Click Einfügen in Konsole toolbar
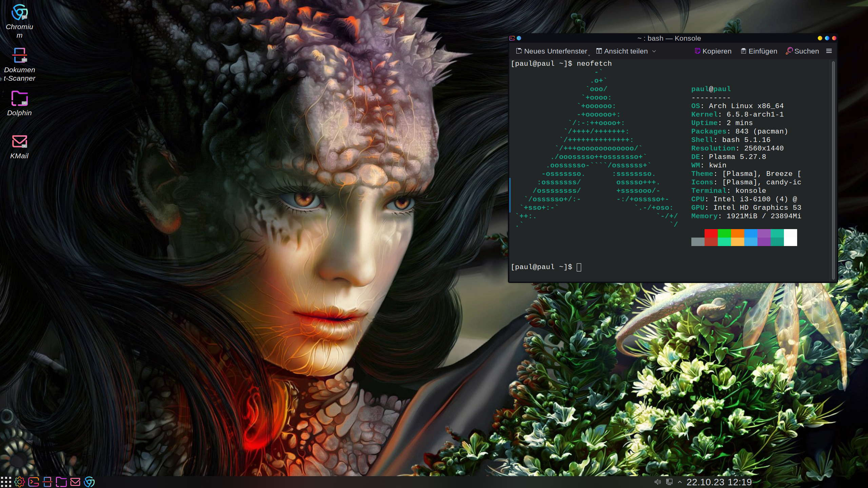 pos(759,51)
